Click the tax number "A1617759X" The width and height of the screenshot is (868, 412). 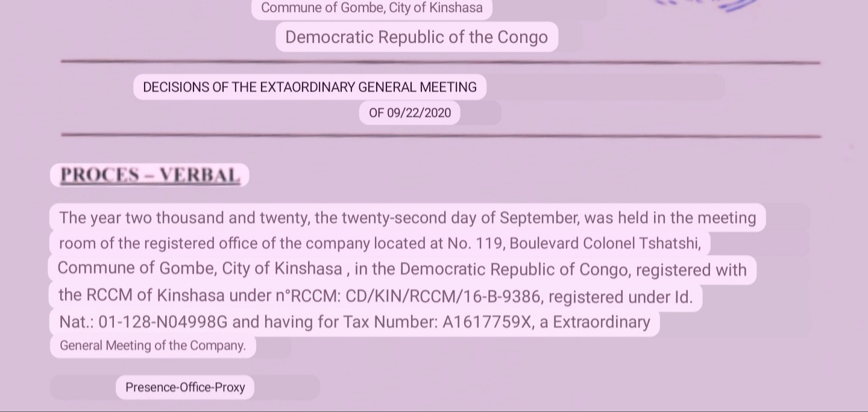click(x=487, y=322)
